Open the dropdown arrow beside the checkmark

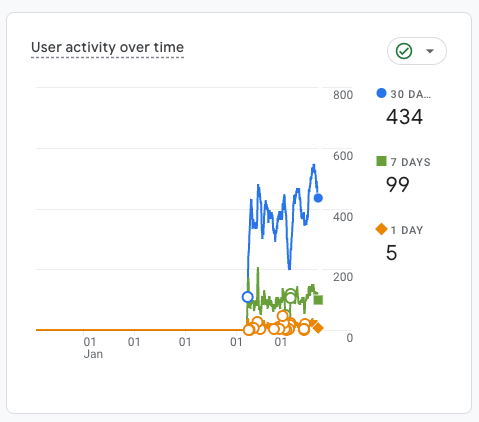click(x=430, y=51)
